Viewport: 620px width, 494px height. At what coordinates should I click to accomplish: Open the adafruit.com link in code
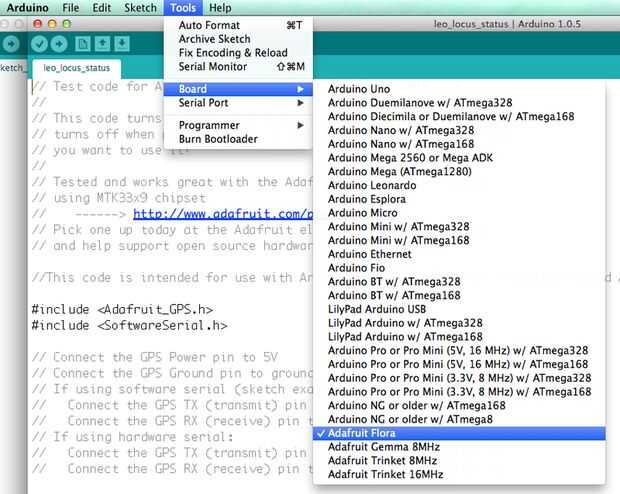point(223,214)
